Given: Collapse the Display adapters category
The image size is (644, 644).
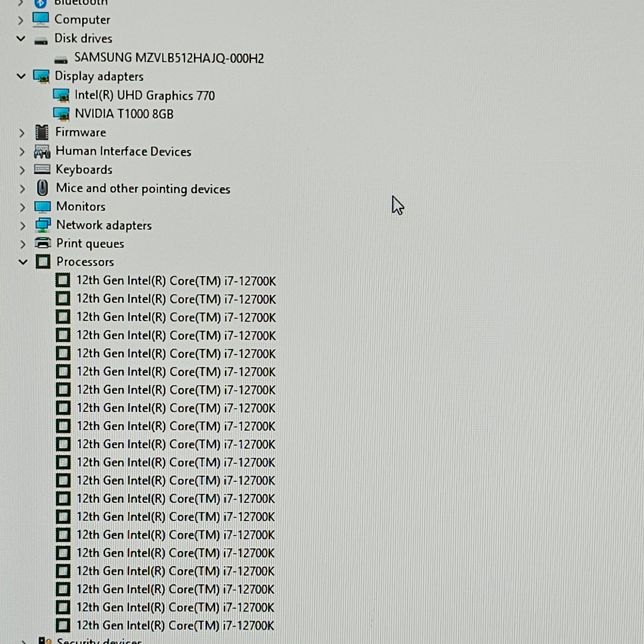Looking at the screenshot, I should pos(21,76).
